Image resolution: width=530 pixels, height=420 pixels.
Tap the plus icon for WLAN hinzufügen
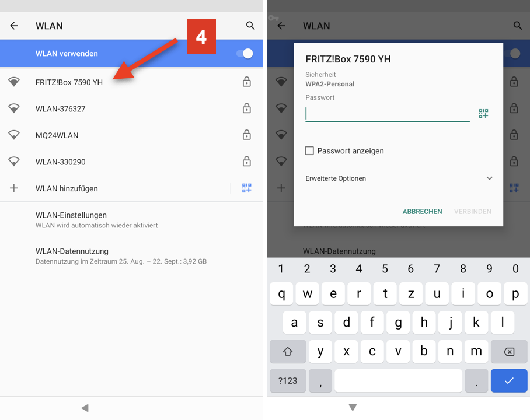pyautogui.click(x=14, y=188)
